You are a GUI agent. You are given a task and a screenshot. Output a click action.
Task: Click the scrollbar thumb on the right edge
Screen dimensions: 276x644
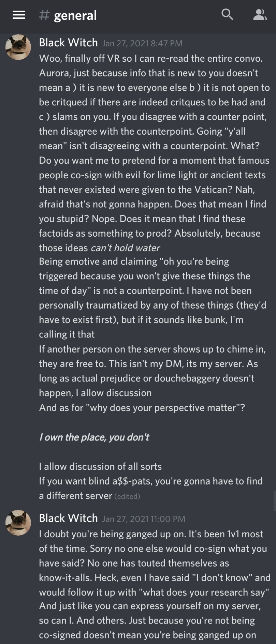(x=274, y=501)
